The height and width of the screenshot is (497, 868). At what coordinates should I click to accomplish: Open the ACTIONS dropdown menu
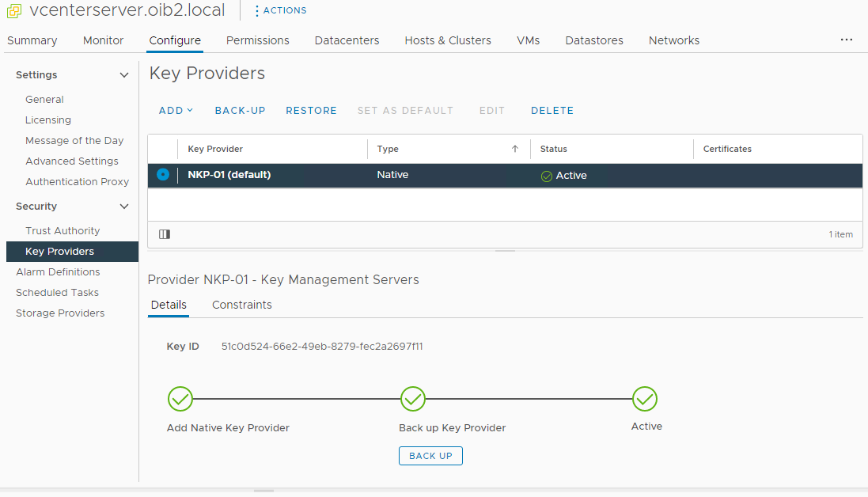(281, 10)
